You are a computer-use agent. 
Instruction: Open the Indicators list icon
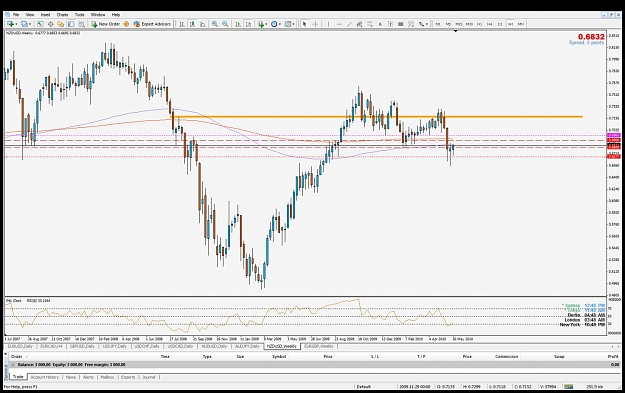(261, 24)
